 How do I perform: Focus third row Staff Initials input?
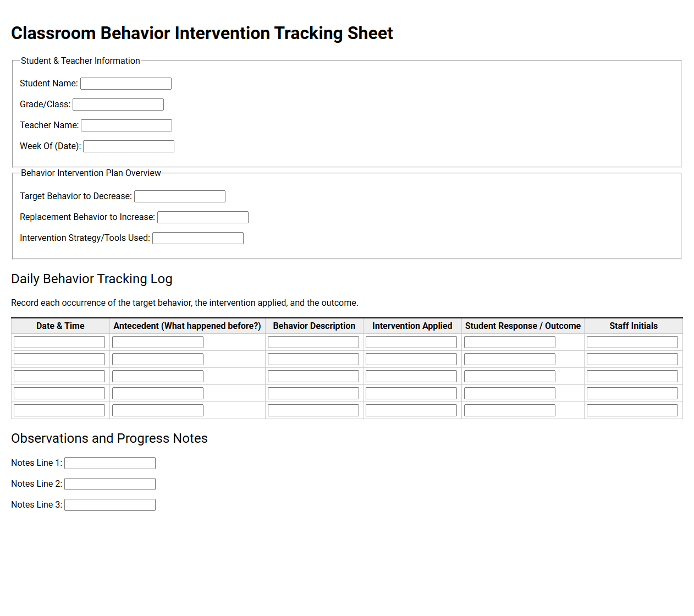[x=632, y=376]
